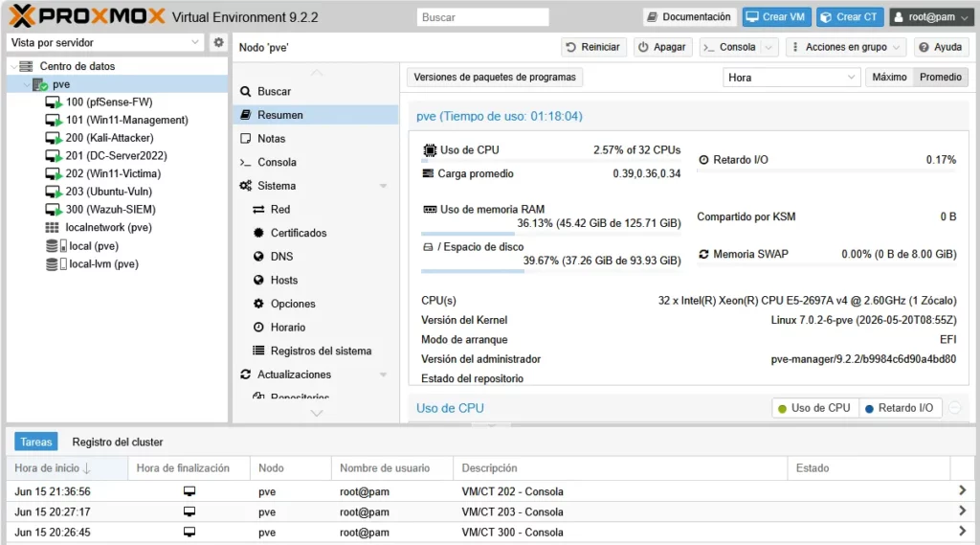Open Hosts settings
This screenshot has height=545, width=980.
click(315, 281)
